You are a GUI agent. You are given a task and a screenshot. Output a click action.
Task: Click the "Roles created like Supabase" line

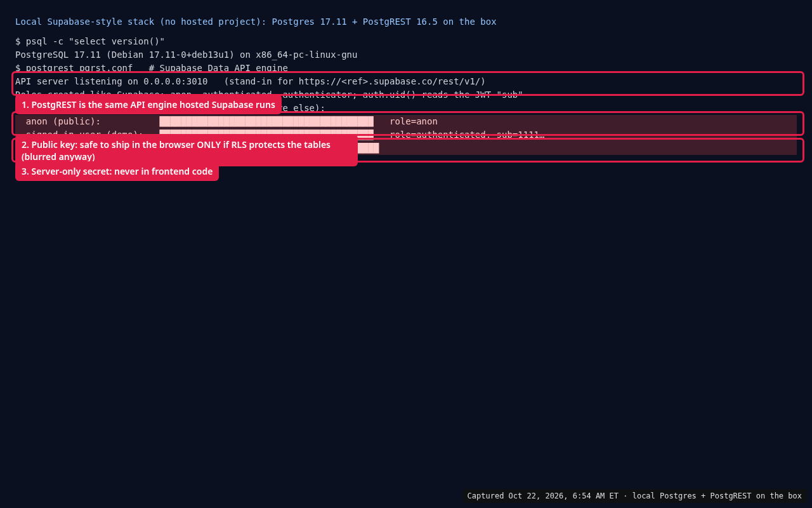pos(269,95)
